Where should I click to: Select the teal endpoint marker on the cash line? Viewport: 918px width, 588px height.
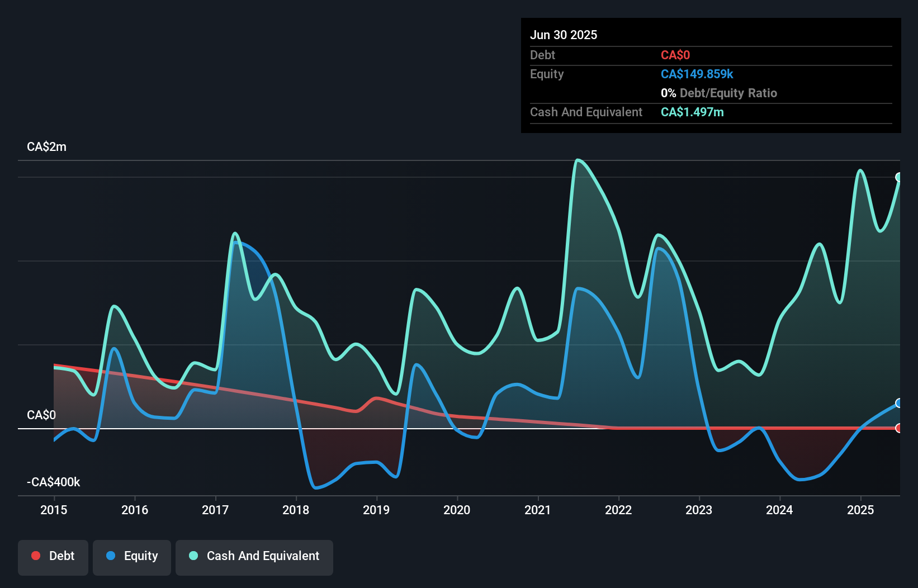click(x=899, y=176)
